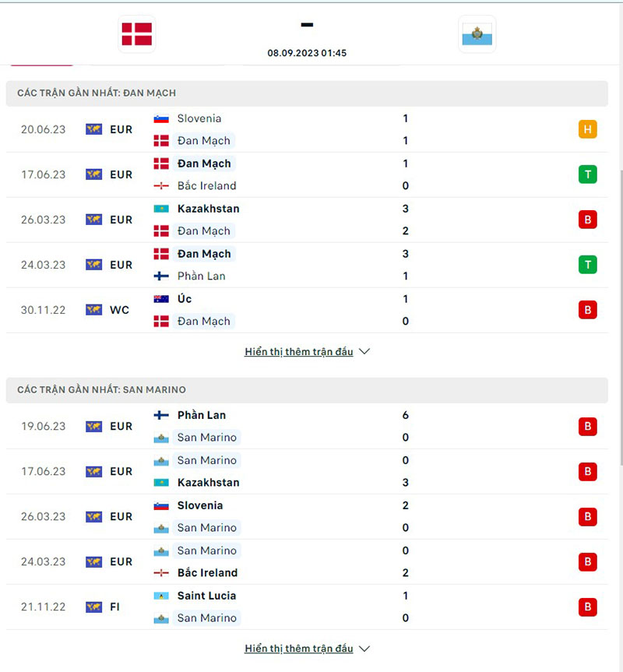Viewport: 623px width, 672px height.
Task: Select the red-underlined tab at top left
Action: (x=41, y=58)
